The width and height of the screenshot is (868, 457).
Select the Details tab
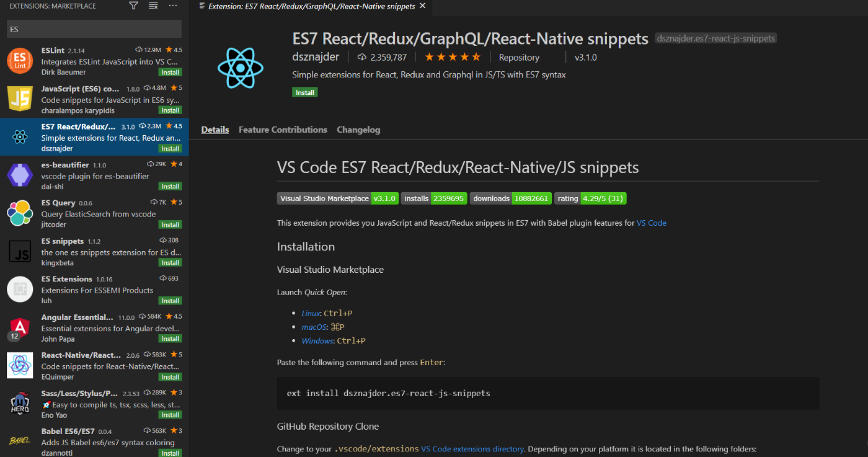click(x=215, y=130)
